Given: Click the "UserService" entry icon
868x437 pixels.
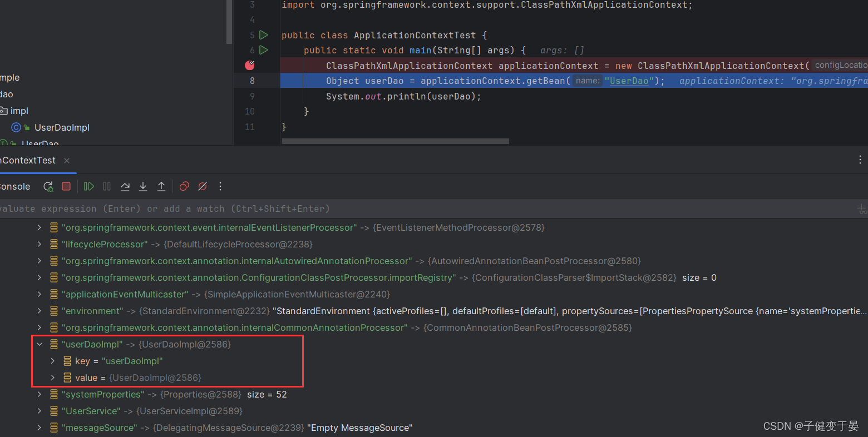Looking at the screenshot, I should 54,411.
